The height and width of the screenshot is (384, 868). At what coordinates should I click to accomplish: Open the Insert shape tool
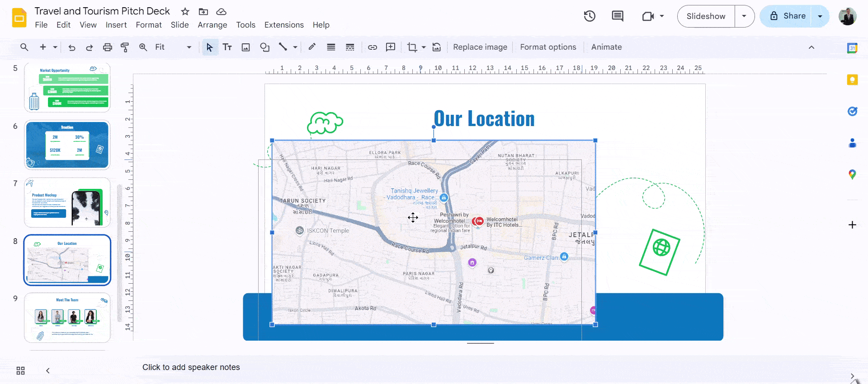[264, 47]
